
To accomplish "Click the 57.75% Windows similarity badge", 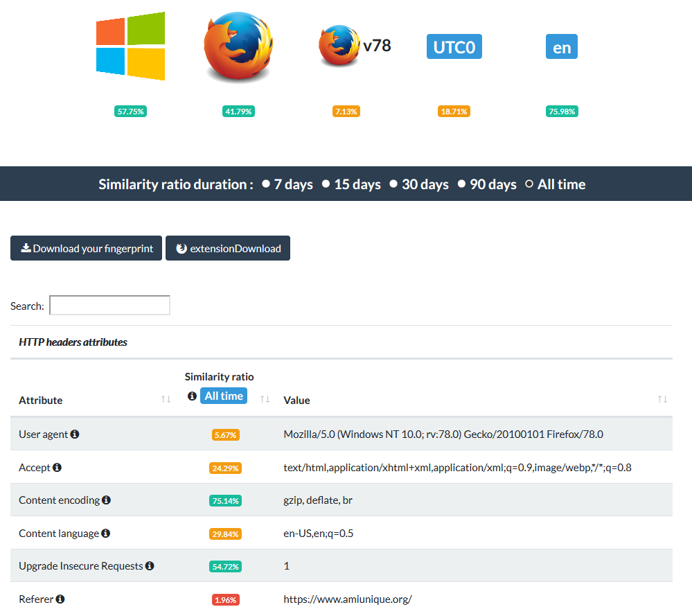I will click(x=131, y=112).
